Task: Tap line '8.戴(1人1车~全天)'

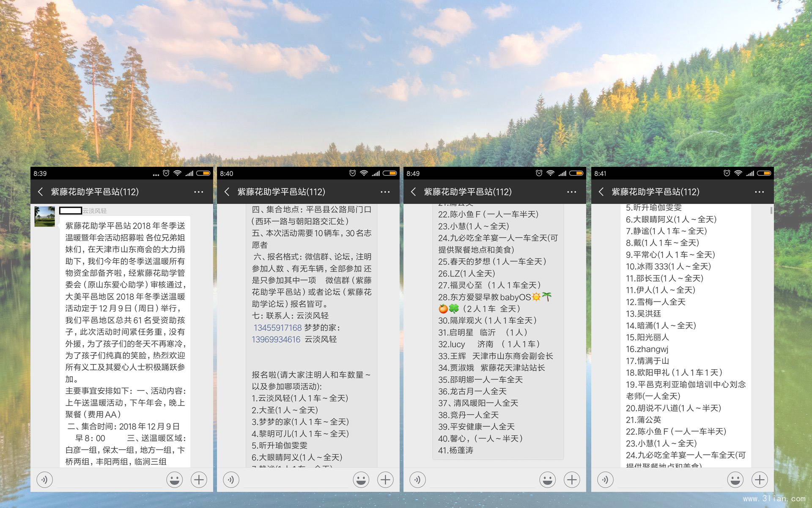Action: 663,243
